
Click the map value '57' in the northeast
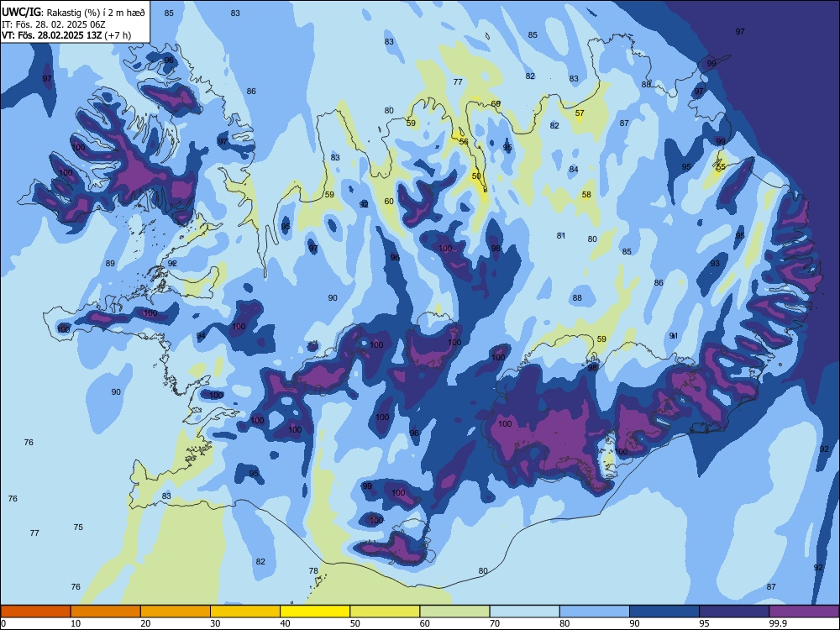coord(580,113)
